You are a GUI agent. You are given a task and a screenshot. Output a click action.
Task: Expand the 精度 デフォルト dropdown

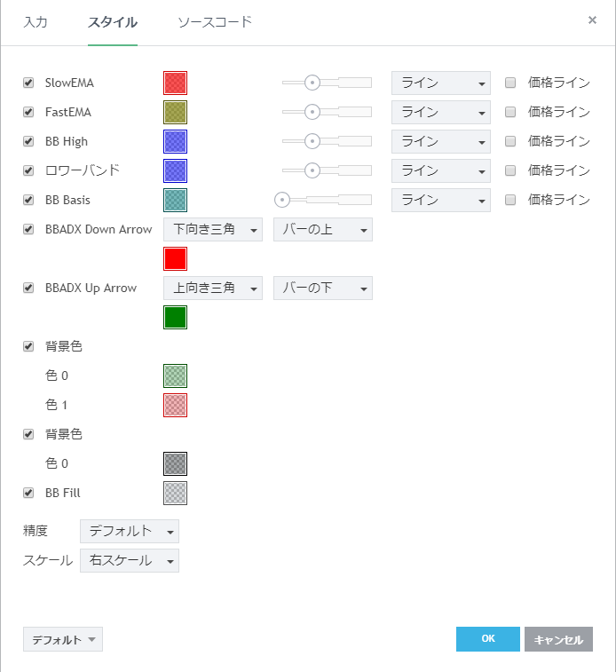(x=130, y=532)
